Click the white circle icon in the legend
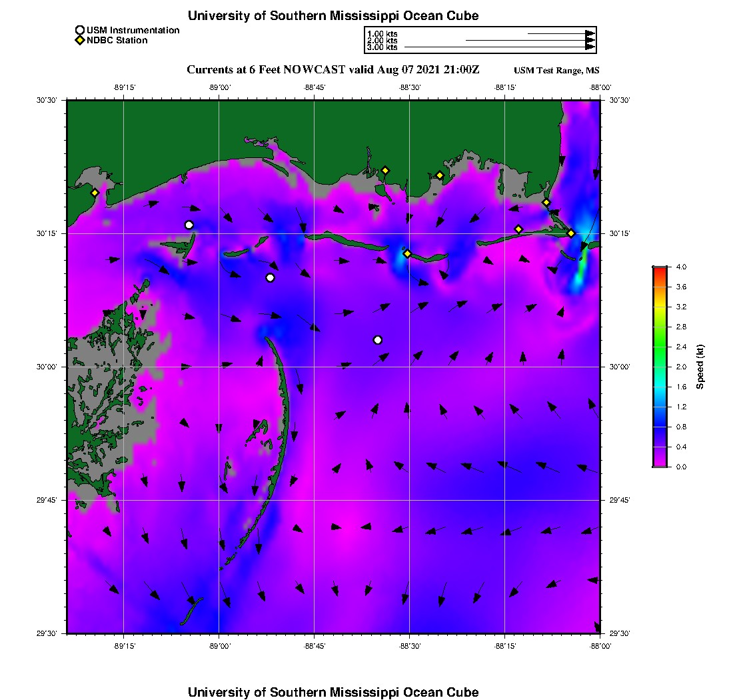The image size is (733, 700). pyautogui.click(x=80, y=30)
